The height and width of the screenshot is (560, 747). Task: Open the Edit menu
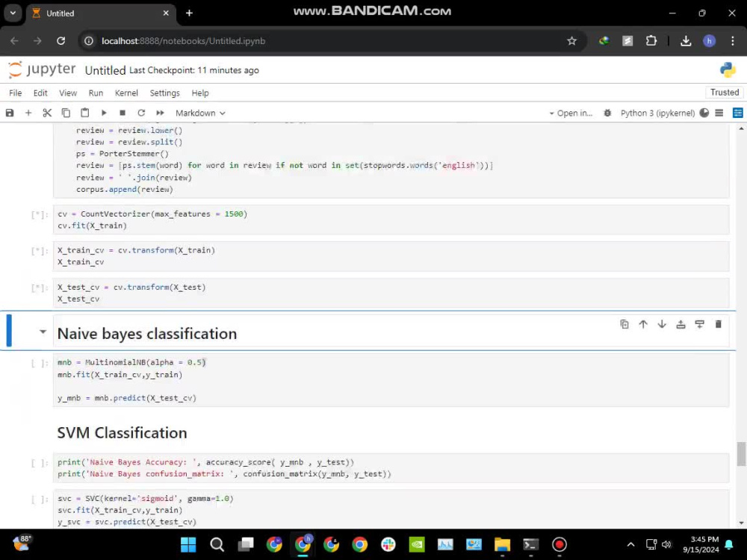click(x=40, y=93)
